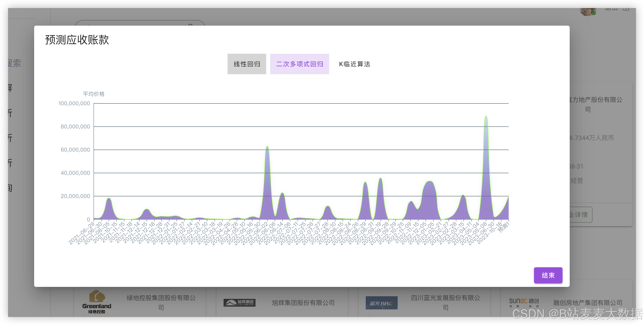Image resolution: width=644 pixels, height=325 pixels.
Task: Click the chart peak just above 60,000,000
Action: [267, 147]
